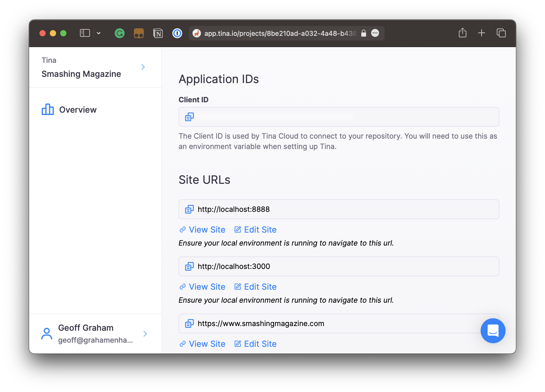This screenshot has width=545, height=392.
Task: Copy the Client ID to clipboard
Action: click(x=189, y=117)
